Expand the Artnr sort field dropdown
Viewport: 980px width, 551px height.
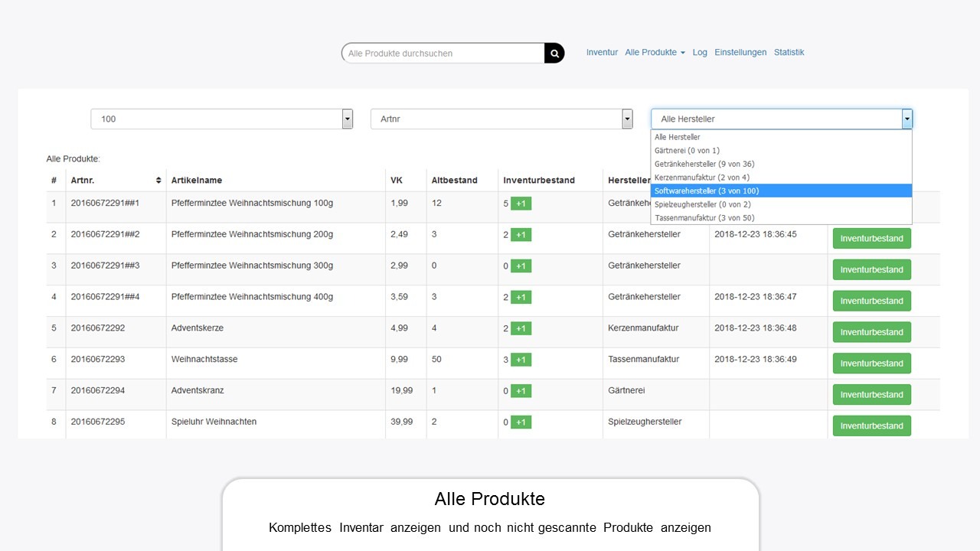pyautogui.click(x=627, y=119)
